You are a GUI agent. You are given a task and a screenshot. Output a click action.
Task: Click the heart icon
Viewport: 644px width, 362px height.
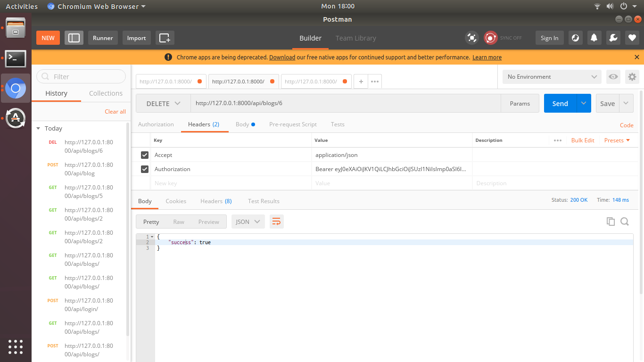(x=632, y=38)
